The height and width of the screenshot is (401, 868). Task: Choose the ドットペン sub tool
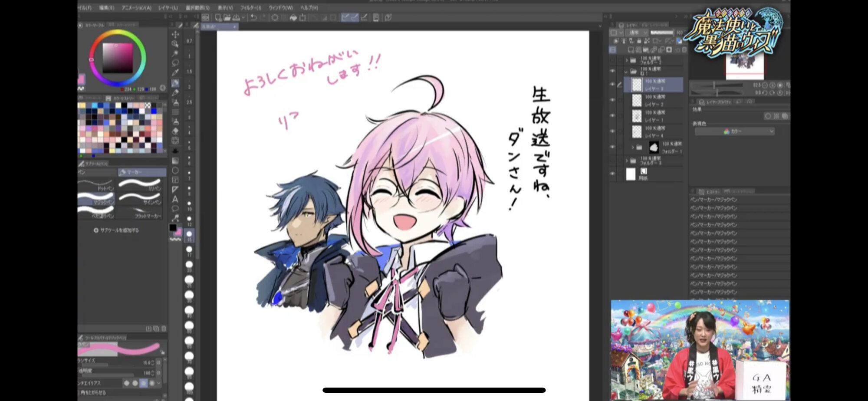pos(96,185)
